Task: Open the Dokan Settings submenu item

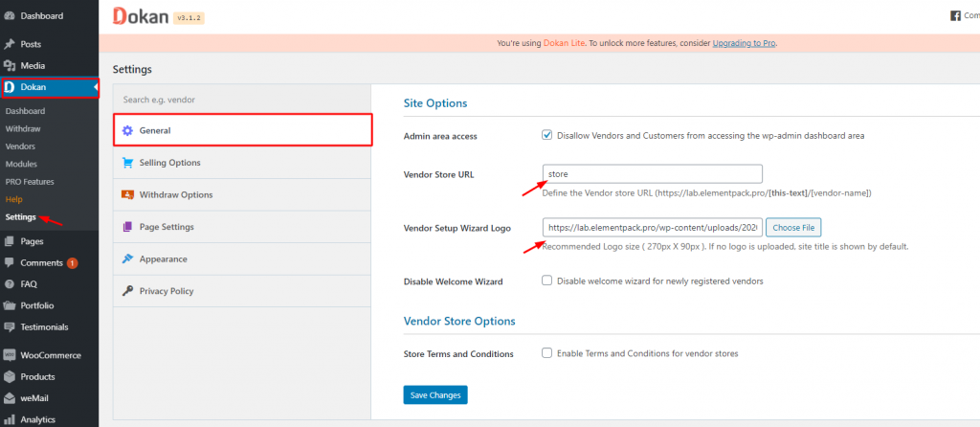Action: [21, 216]
